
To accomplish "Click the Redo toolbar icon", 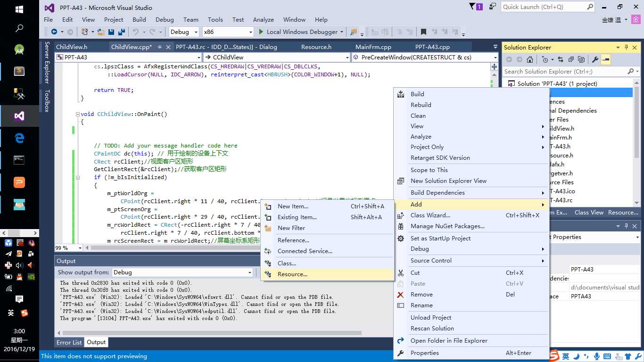I will pyautogui.click(x=152, y=32).
